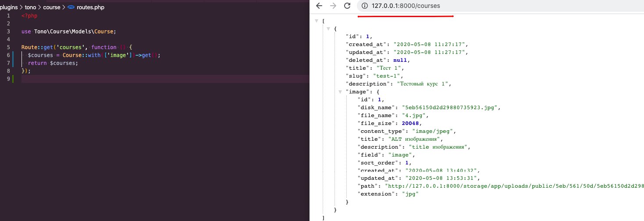The image size is (644, 221).
Task: Go back with the browser back arrow
Action: (319, 6)
